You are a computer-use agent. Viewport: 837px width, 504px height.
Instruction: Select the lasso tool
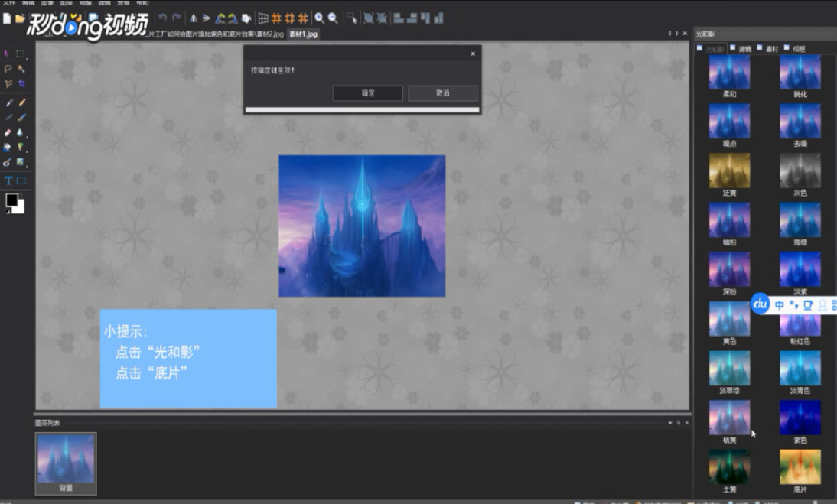click(x=8, y=69)
